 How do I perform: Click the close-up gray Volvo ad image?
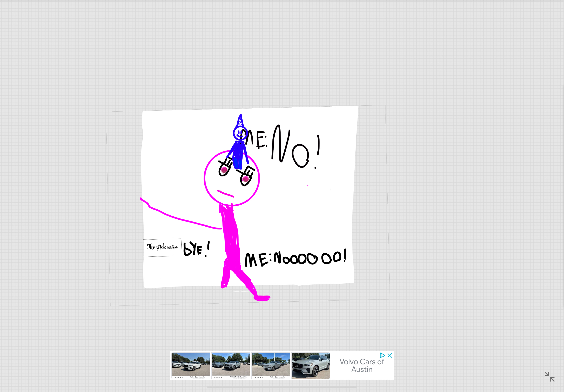(311, 365)
